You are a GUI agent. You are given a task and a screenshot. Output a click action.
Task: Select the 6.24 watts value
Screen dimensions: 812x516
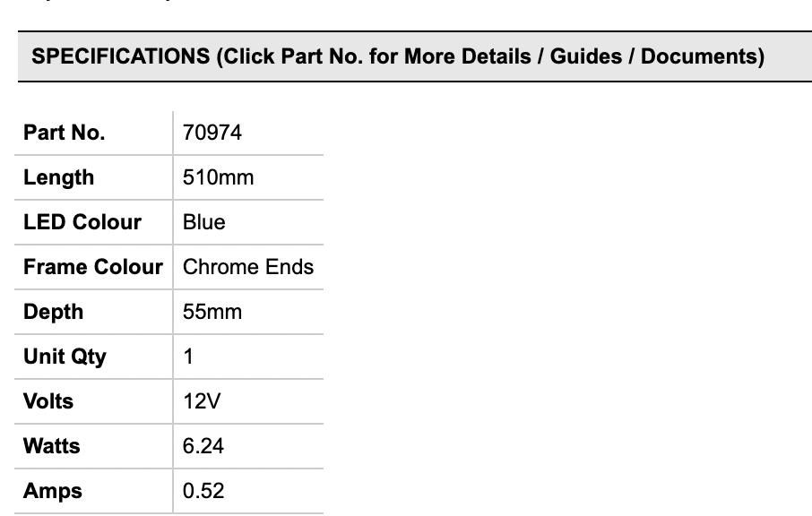click(x=203, y=446)
